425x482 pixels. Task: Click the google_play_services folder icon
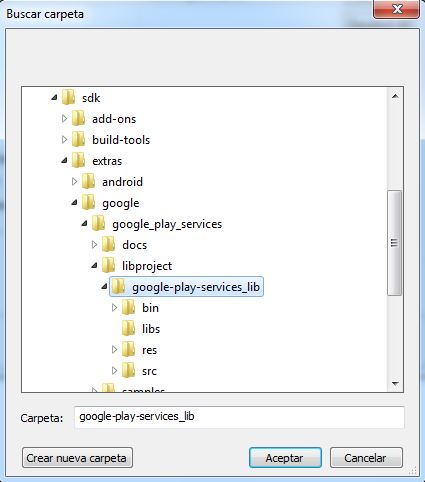pos(99,223)
